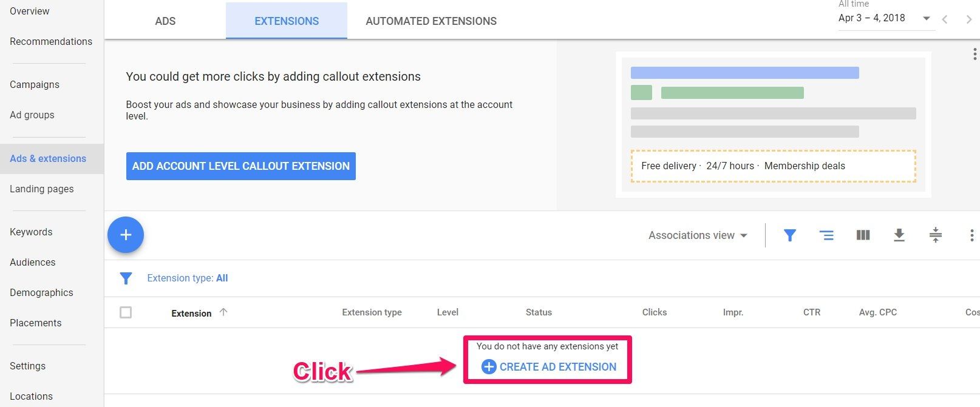The image size is (980, 407).
Task: Open three-dot menu beside callout preview
Action: tap(975, 54)
